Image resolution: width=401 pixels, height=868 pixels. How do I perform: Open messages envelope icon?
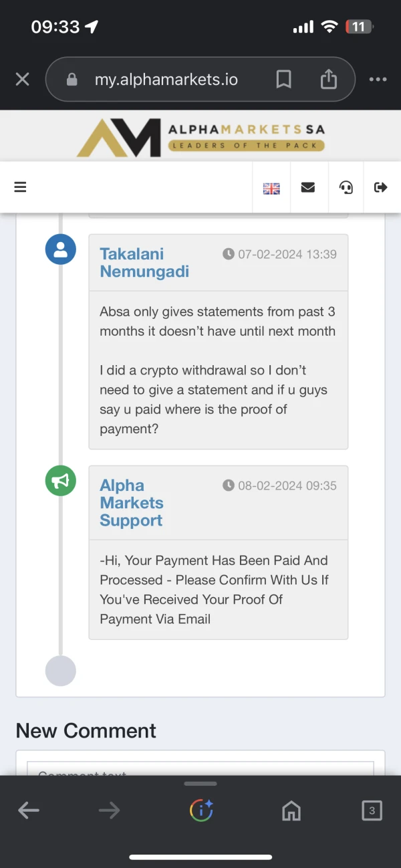(308, 188)
